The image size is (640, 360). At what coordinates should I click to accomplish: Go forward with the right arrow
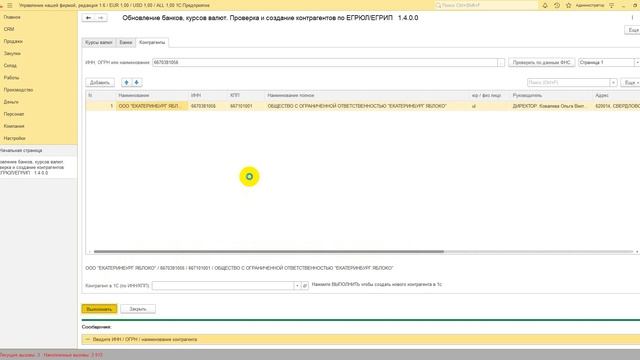click(x=101, y=18)
